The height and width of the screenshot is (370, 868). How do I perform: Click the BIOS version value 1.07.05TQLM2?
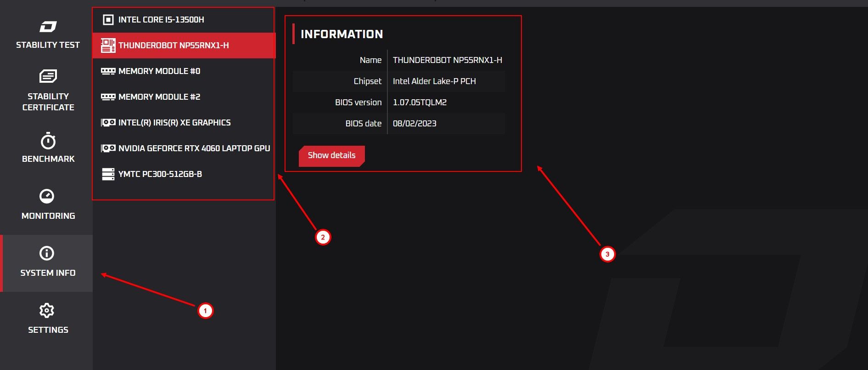click(x=420, y=102)
